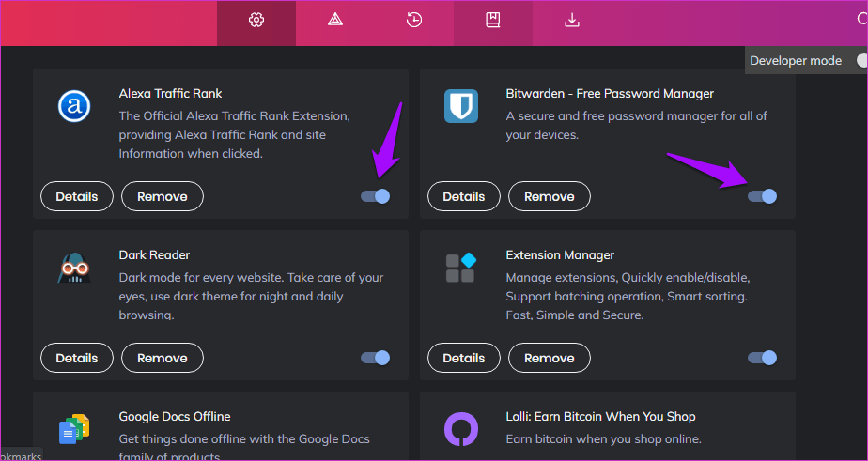The image size is (868, 461).
Task: Open Details for Bitwarden
Action: coord(464,196)
